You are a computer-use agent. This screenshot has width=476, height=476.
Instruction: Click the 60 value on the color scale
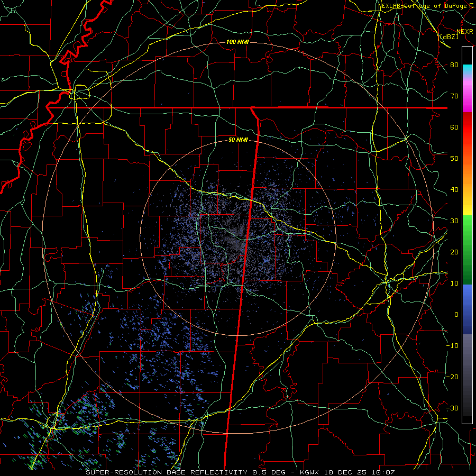tap(454, 127)
